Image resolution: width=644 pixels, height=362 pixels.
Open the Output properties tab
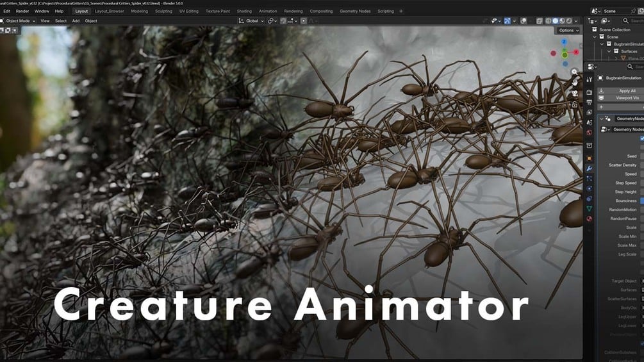tap(589, 103)
